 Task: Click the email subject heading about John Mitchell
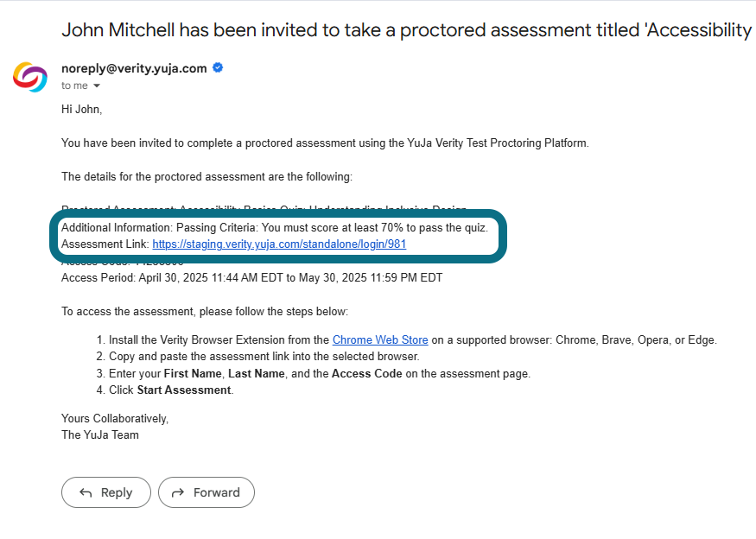406,30
